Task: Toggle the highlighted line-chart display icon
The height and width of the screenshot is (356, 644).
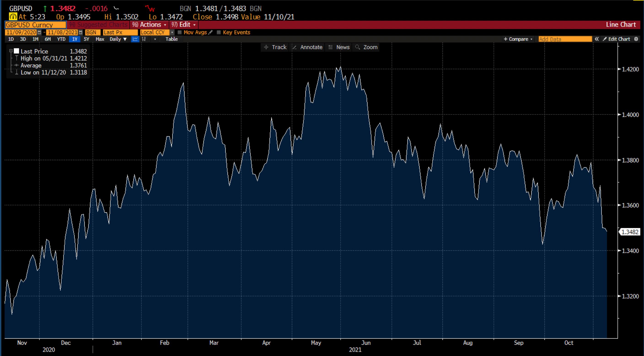Action: [x=135, y=39]
